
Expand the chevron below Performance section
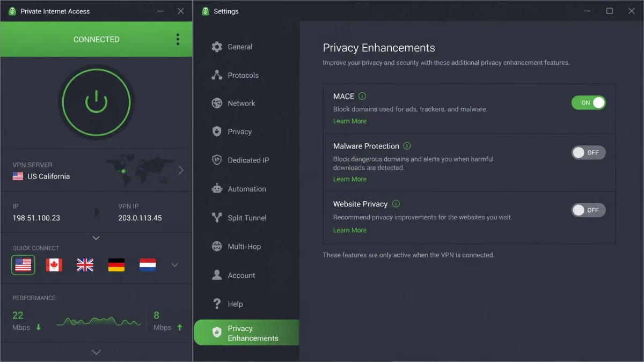point(96,352)
